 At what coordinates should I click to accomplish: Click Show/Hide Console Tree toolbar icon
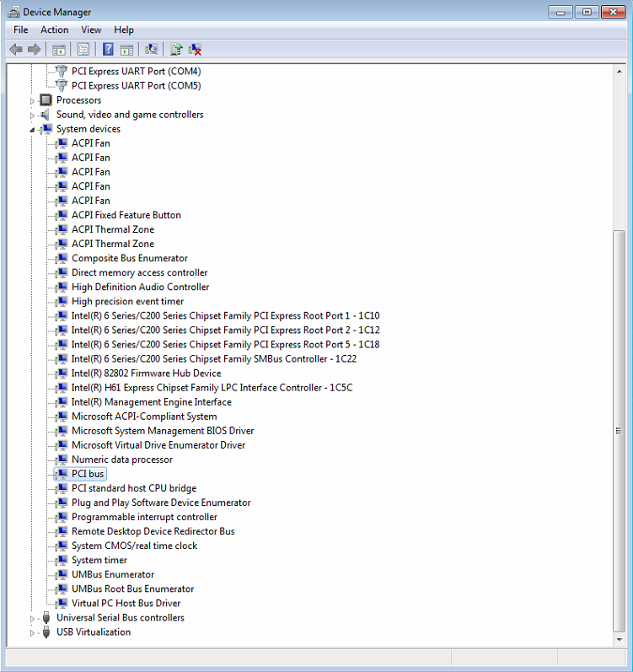coord(59,50)
